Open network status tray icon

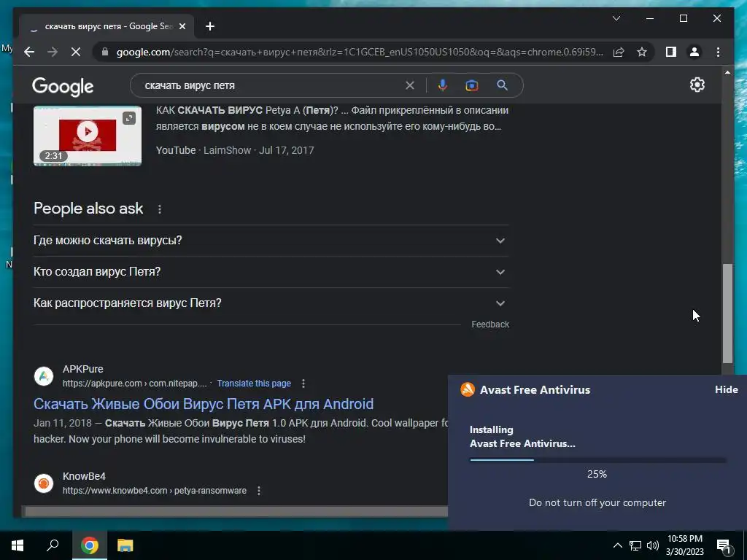pos(635,545)
